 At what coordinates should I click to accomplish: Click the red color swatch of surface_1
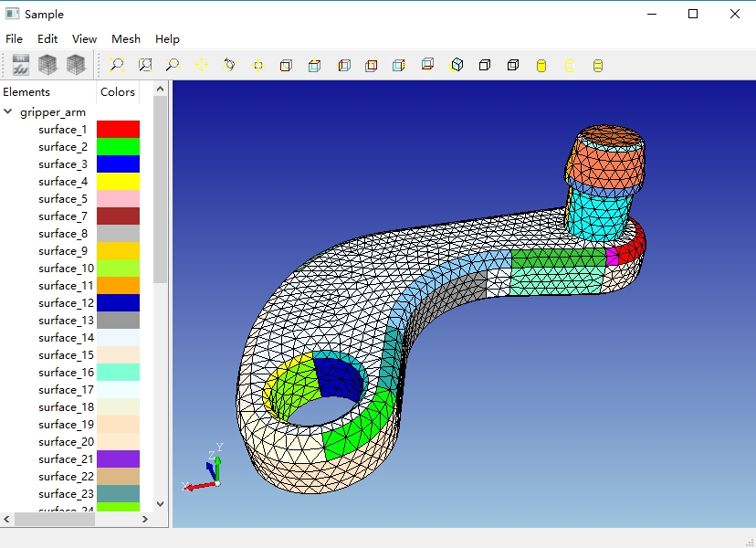pyautogui.click(x=118, y=130)
